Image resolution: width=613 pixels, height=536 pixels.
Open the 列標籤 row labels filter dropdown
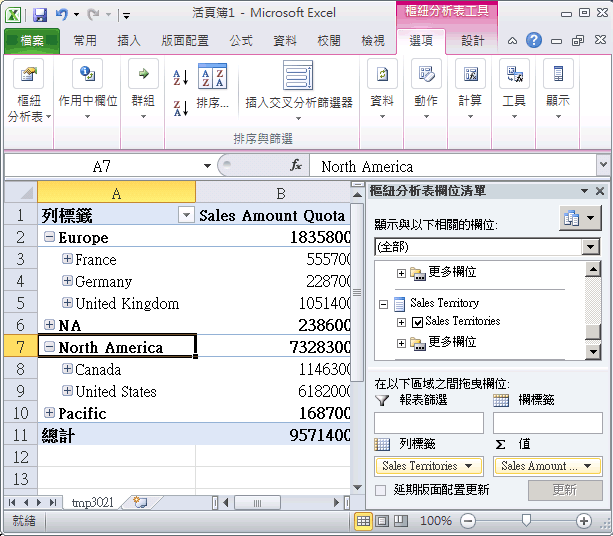click(x=186, y=215)
